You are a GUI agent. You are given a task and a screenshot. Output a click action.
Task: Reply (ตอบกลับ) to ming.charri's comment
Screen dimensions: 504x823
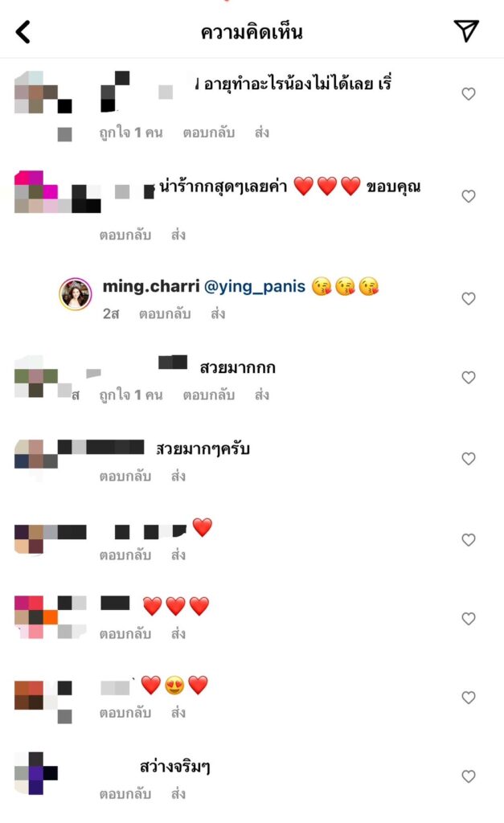coord(165,314)
